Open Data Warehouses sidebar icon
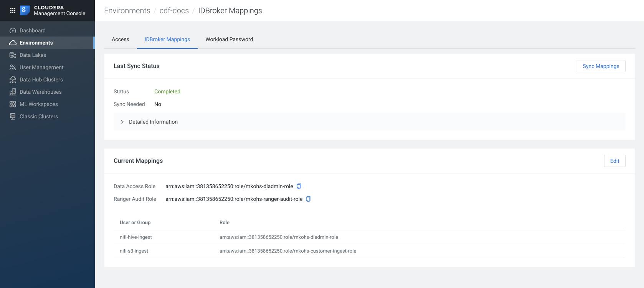The image size is (644, 288). 13,92
